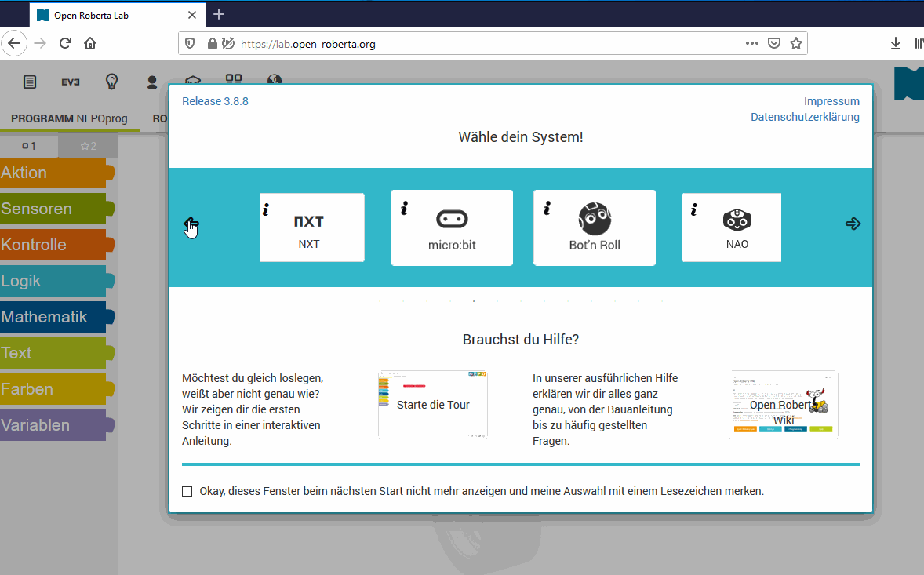This screenshot has width=924, height=575.
Task: Click the active carousel pagination dot
Action: tap(474, 300)
